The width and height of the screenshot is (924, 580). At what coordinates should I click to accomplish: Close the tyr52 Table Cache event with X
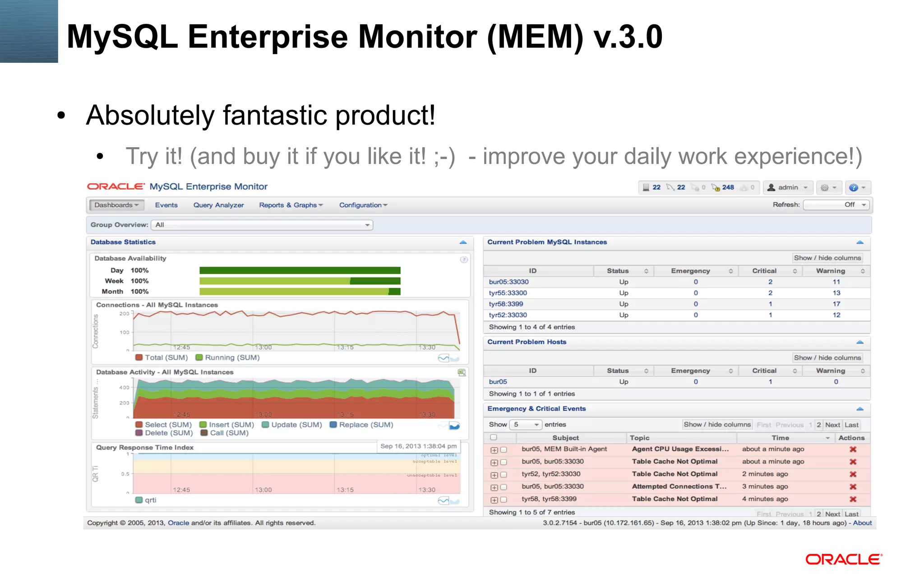(x=853, y=474)
